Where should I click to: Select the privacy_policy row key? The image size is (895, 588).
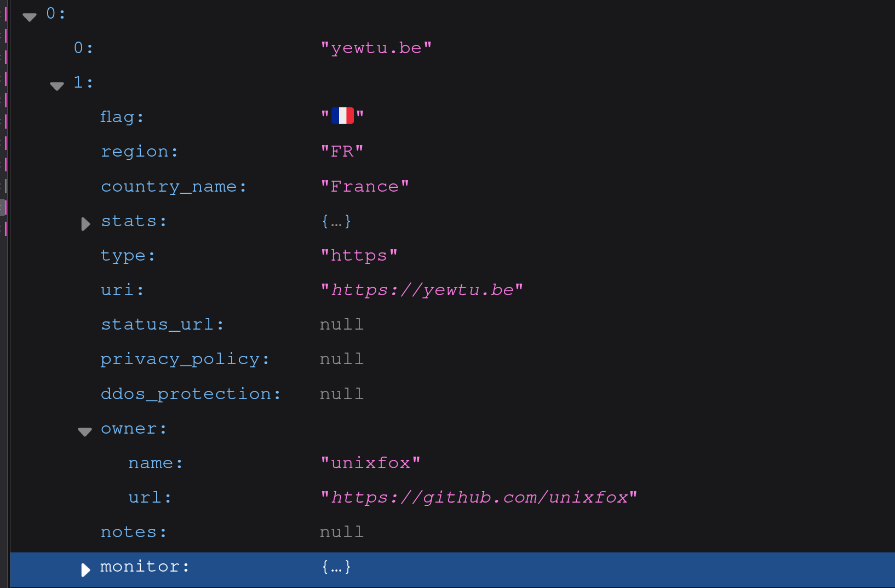click(x=185, y=359)
